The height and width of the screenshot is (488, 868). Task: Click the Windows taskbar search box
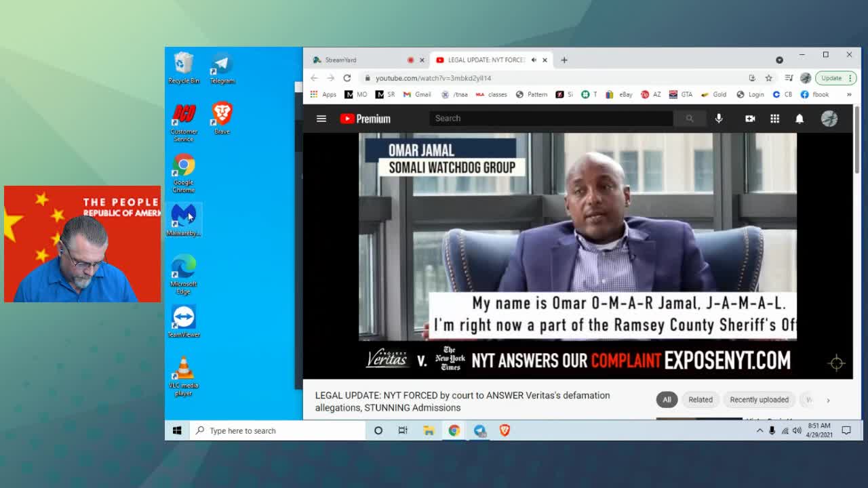coord(278,430)
